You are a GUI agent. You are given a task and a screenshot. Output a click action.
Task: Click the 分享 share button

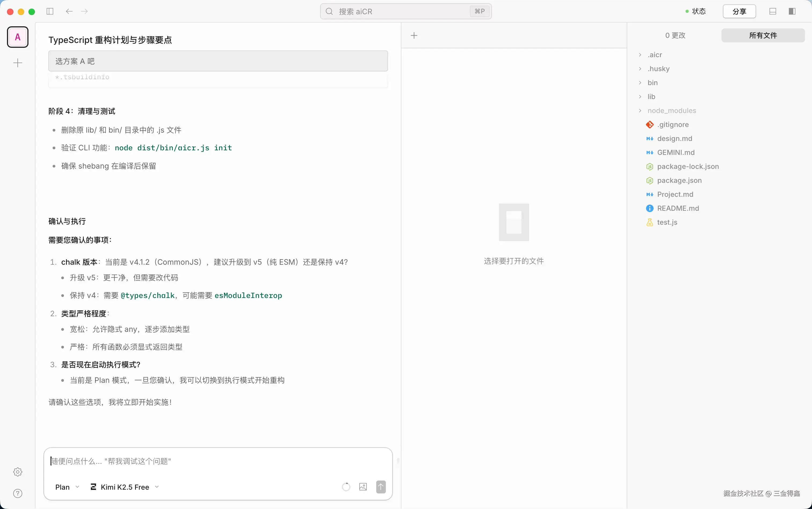pos(739,12)
